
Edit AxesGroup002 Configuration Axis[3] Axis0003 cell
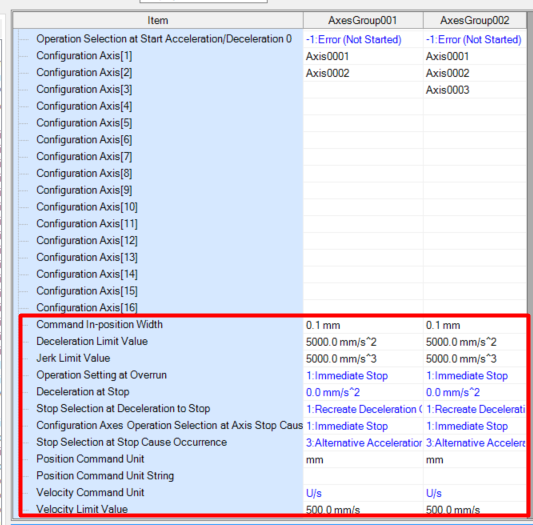[475, 90]
